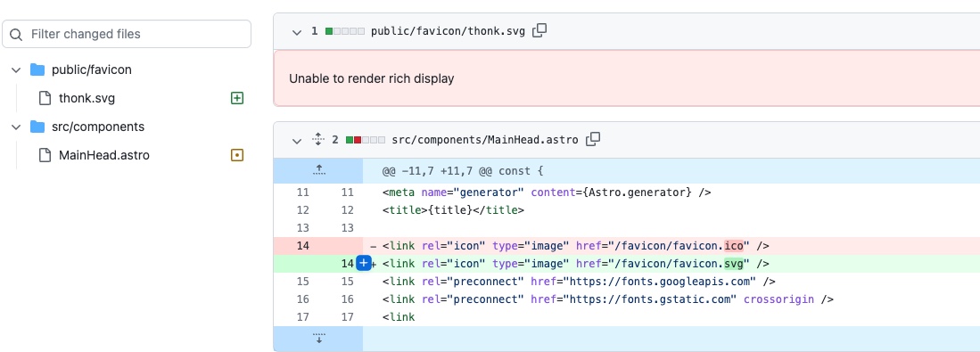The image size is (980, 352).
Task: Select added line 14 number
Action: tap(347, 264)
